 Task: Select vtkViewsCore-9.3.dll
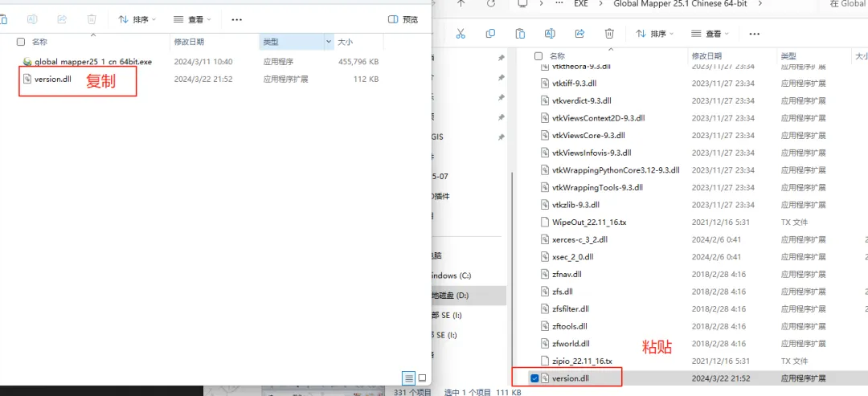(x=588, y=135)
